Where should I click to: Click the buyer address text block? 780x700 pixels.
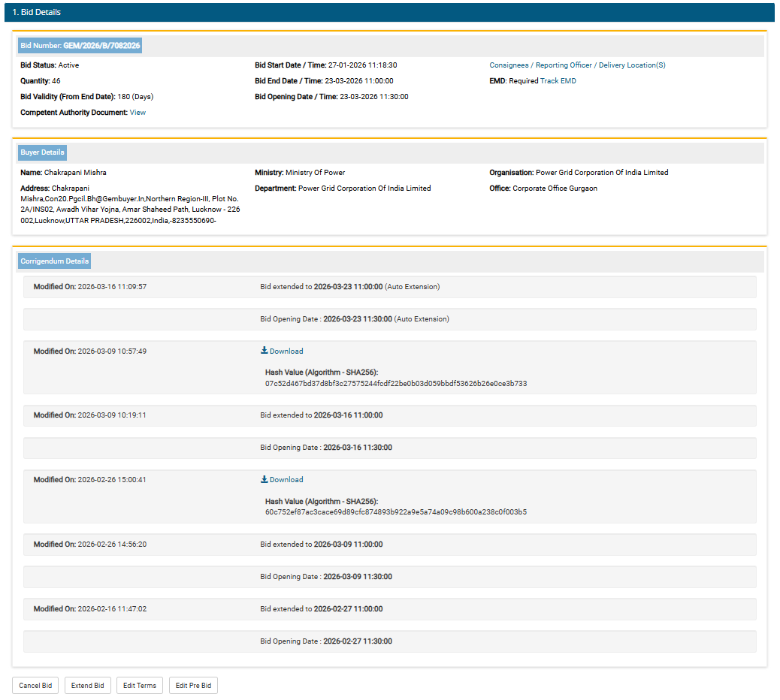[x=131, y=204]
